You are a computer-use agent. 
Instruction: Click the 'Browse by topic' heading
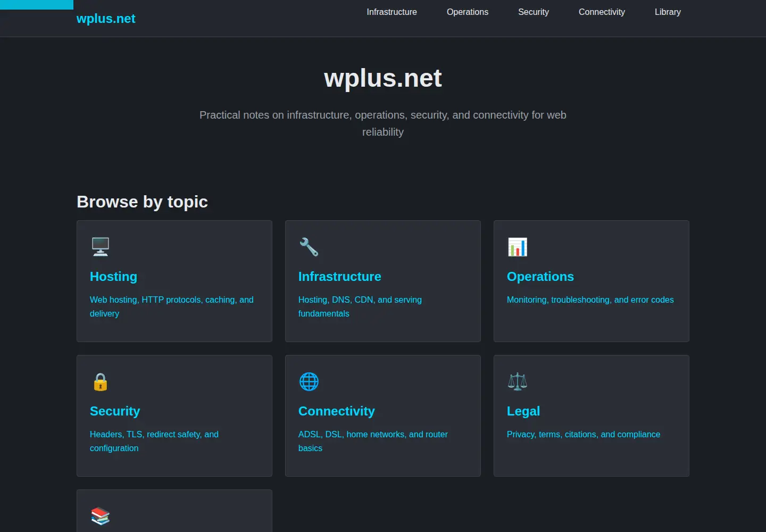[x=142, y=202]
